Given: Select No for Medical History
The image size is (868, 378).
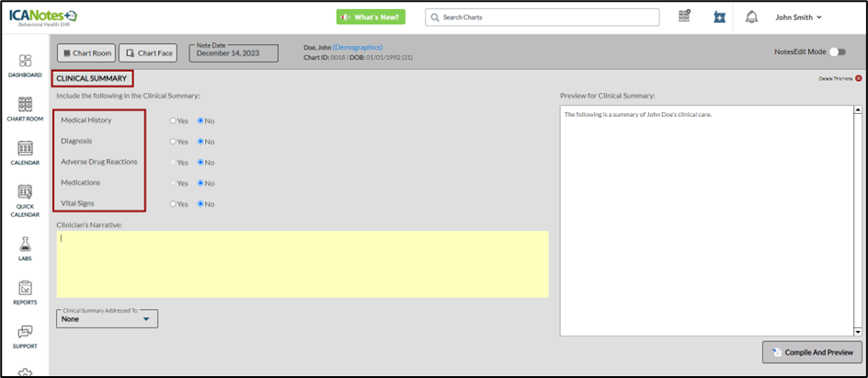Looking at the screenshot, I should [201, 120].
